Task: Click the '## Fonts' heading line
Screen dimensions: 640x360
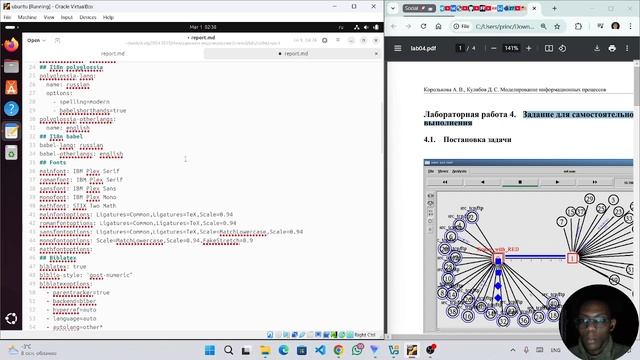Action: pyautogui.click(x=53, y=162)
